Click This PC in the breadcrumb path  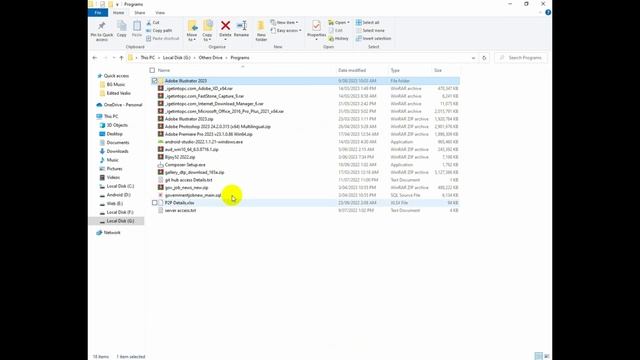tap(147, 58)
